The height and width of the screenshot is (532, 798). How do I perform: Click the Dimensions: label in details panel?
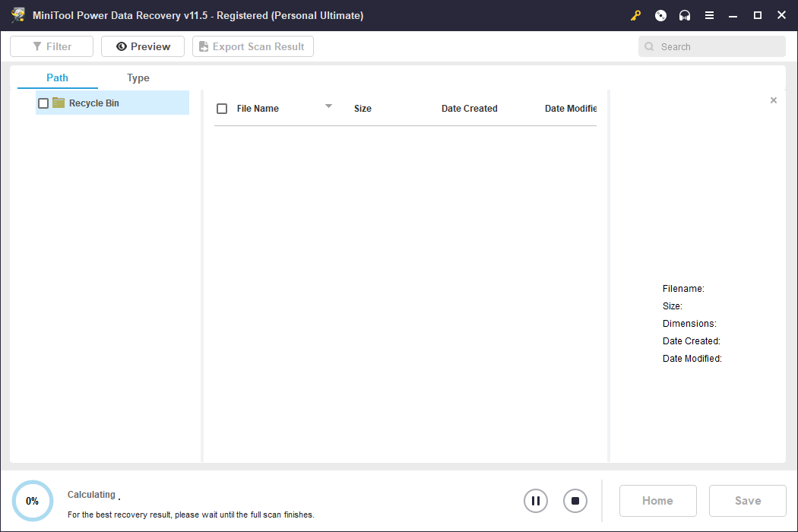[x=689, y=324]
